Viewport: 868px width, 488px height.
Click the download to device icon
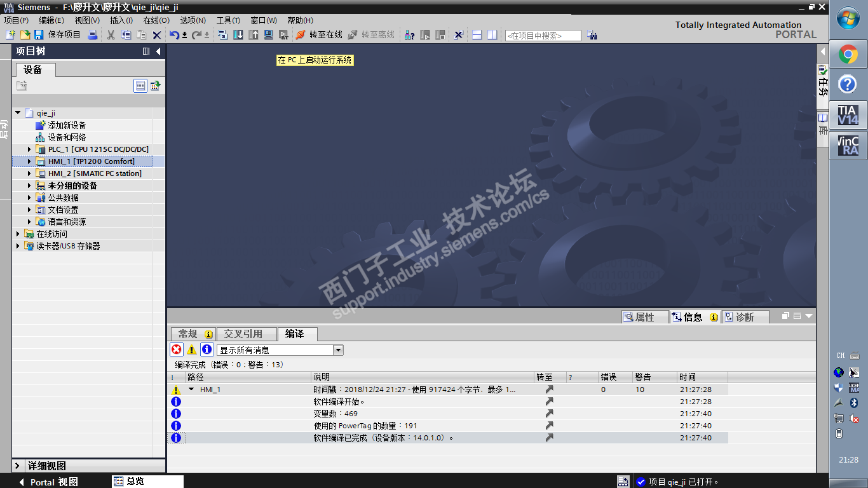click(238, 35)
